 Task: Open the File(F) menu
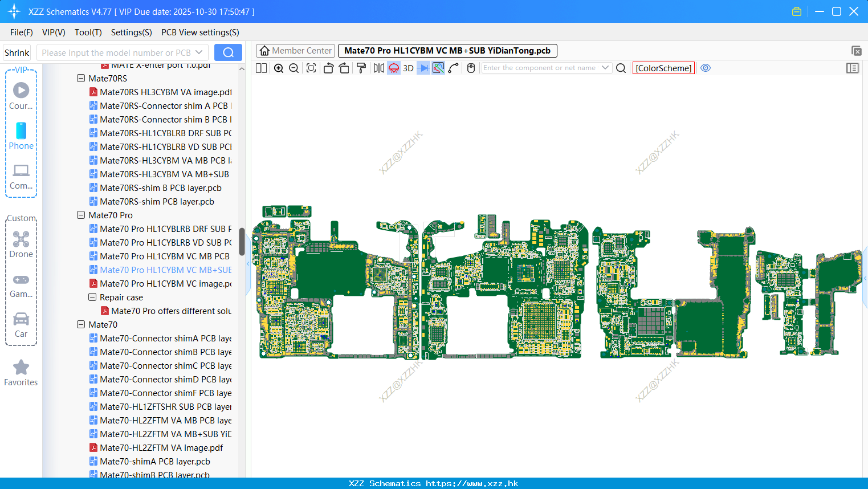click(22, 32)
